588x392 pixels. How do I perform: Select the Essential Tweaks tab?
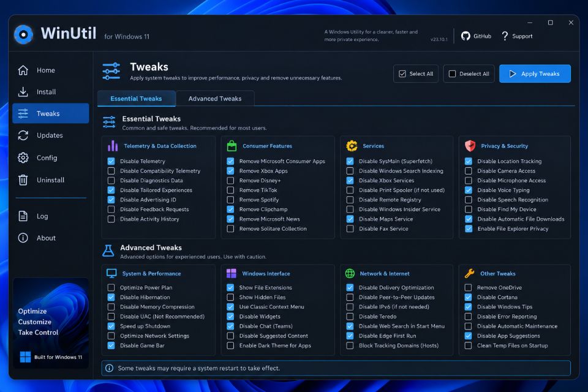pos(136,99)
